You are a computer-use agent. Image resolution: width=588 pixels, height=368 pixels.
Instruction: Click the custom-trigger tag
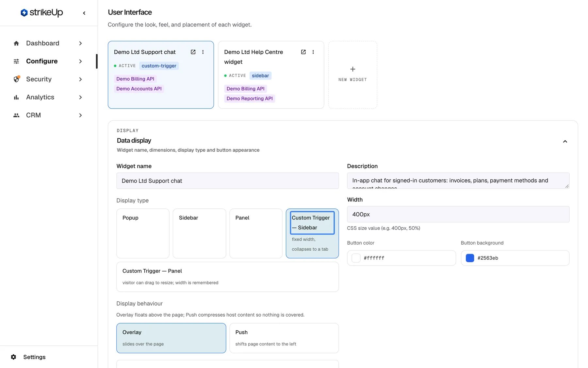[x=159, y=66]
